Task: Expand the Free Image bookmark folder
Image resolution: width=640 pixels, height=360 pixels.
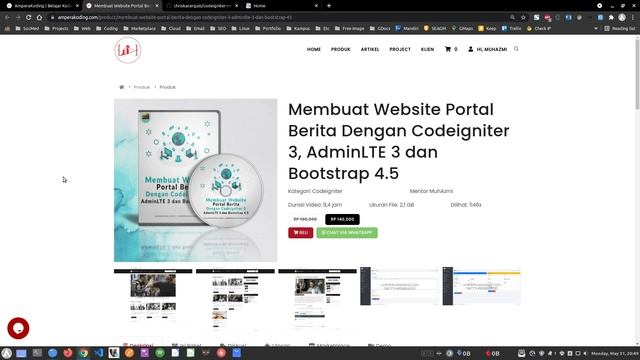Action: 349,29
